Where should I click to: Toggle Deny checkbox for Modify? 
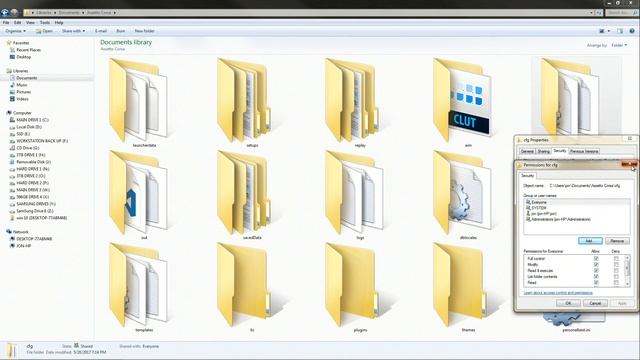616,264
